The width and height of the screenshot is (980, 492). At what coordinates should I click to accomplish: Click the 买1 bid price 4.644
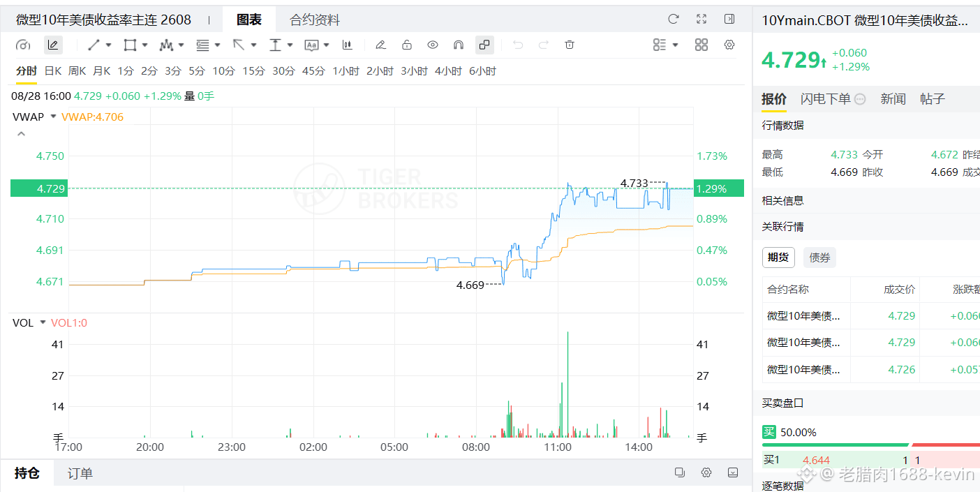816,461
